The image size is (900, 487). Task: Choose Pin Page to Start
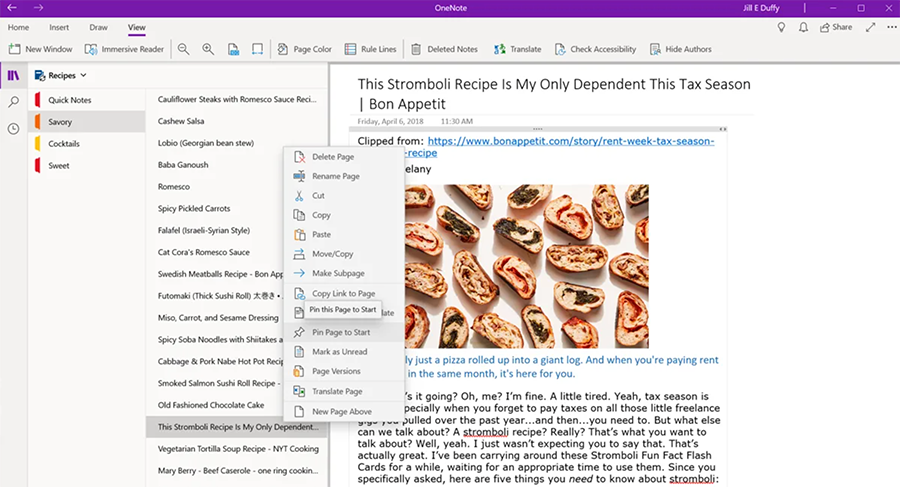[344, 333]
